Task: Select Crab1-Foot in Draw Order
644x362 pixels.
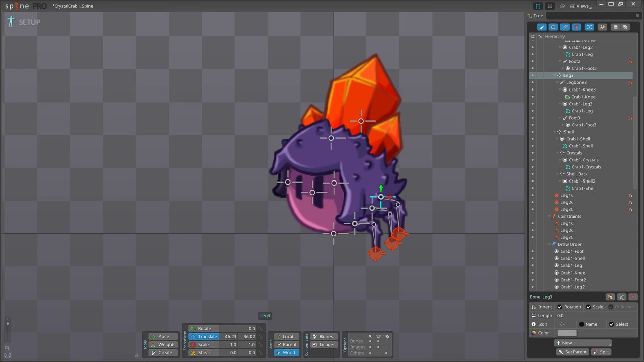Action: point(572,251)
